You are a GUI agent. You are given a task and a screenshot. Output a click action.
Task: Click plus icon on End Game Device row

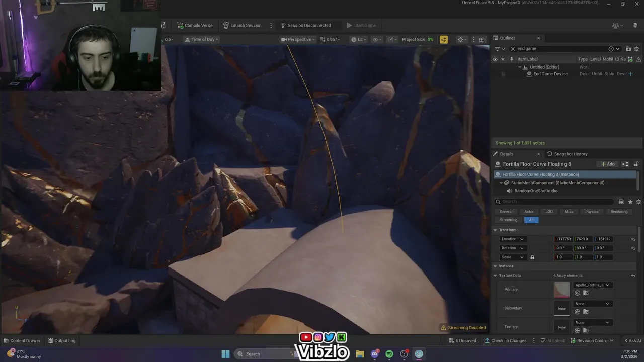click(x=630, y=74)
